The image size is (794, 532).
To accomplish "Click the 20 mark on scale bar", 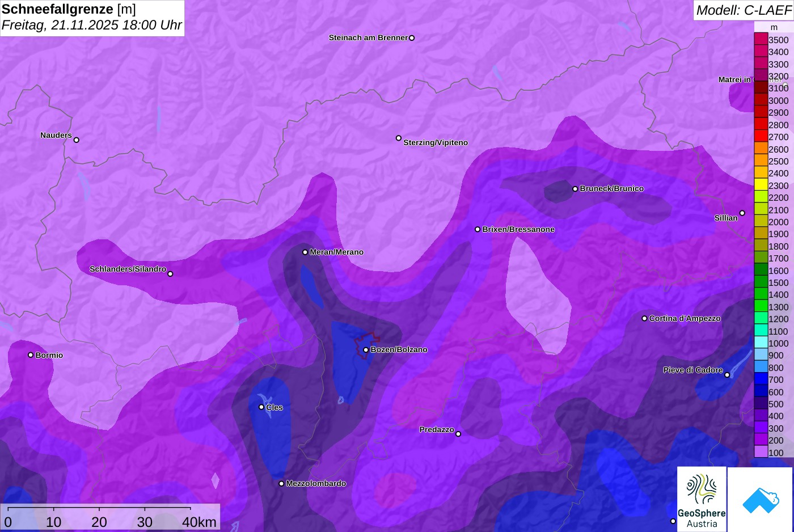I will click(x=99, y=522).
